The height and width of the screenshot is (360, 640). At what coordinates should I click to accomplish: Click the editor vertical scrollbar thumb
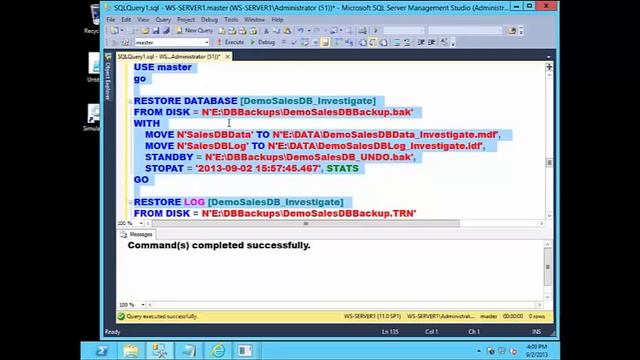(x=549, y=162)
